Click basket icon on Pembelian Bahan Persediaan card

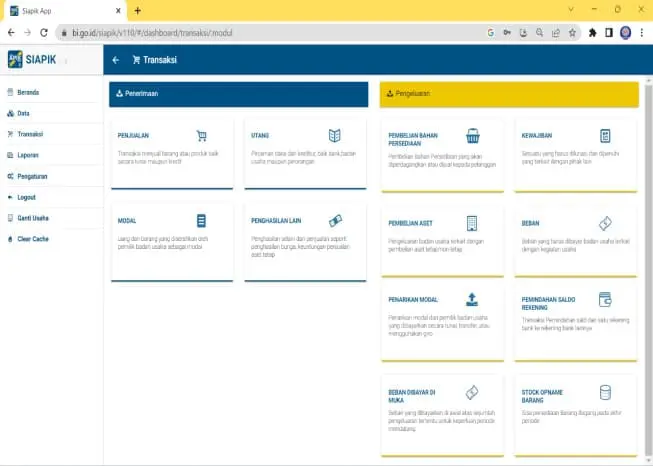(x=473, y=136)
